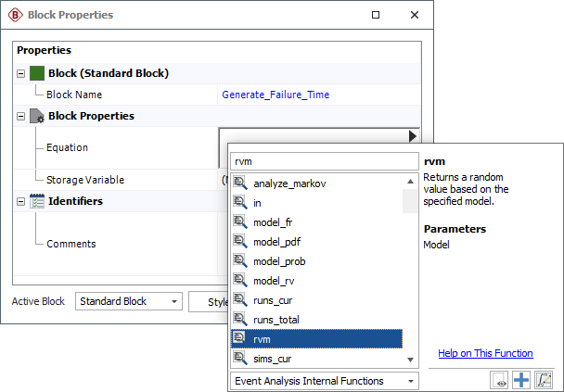Click the function editor icon at bottom right
The height and width of the screenshot is (392, 564).
tap(545, 380)
